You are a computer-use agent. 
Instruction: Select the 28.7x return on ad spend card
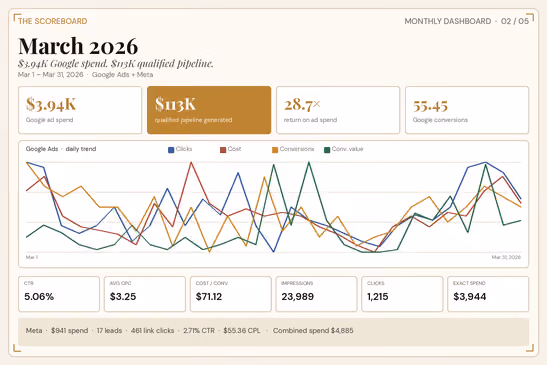tap(338, 110)
